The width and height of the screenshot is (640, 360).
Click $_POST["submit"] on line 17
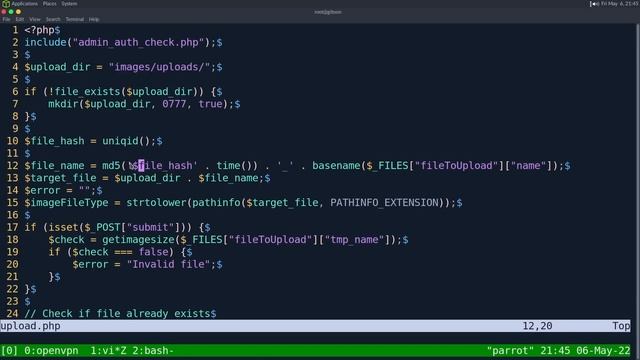point(132,227)
